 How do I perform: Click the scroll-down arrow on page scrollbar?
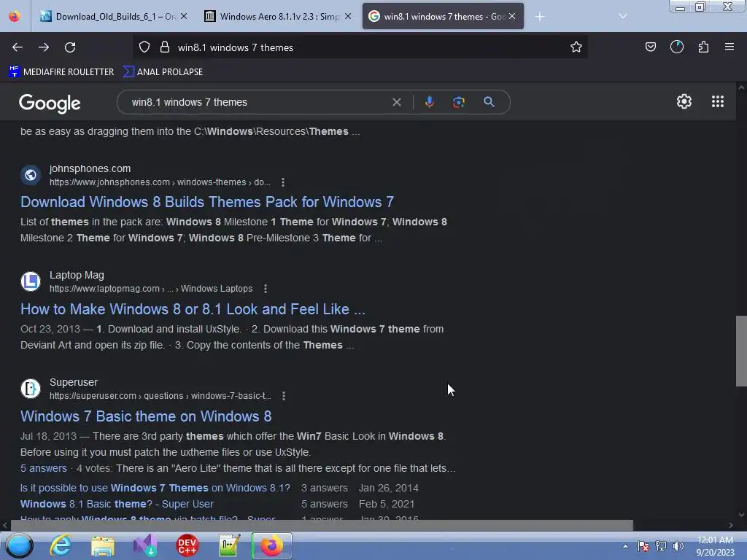click(741, 515)
